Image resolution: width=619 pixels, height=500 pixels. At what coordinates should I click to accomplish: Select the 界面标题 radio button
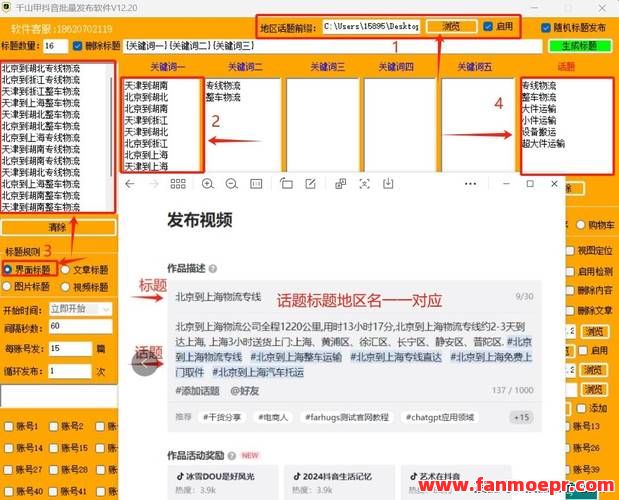pos(7,270)
